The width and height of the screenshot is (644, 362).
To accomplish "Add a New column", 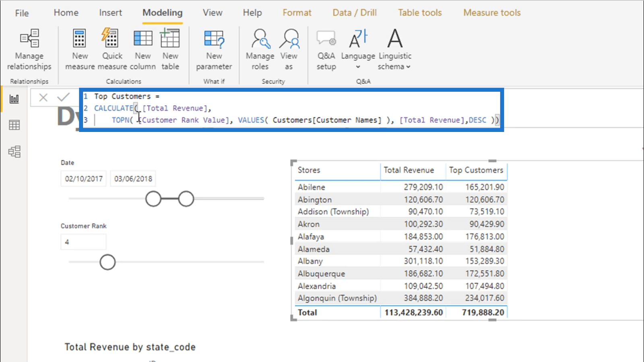I will (143, 50).
